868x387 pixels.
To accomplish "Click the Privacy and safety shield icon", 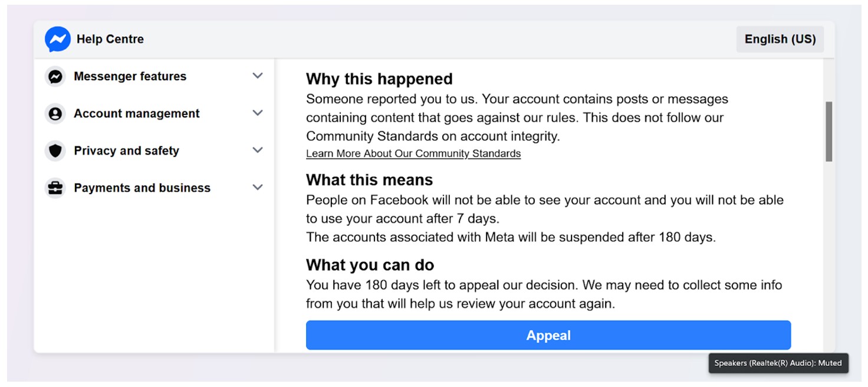I will pos(55,151).
